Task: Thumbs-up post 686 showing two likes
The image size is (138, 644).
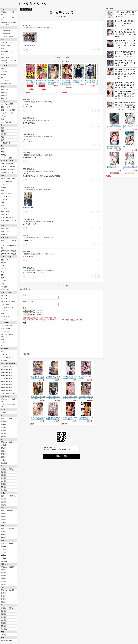Action: (24, 260)
